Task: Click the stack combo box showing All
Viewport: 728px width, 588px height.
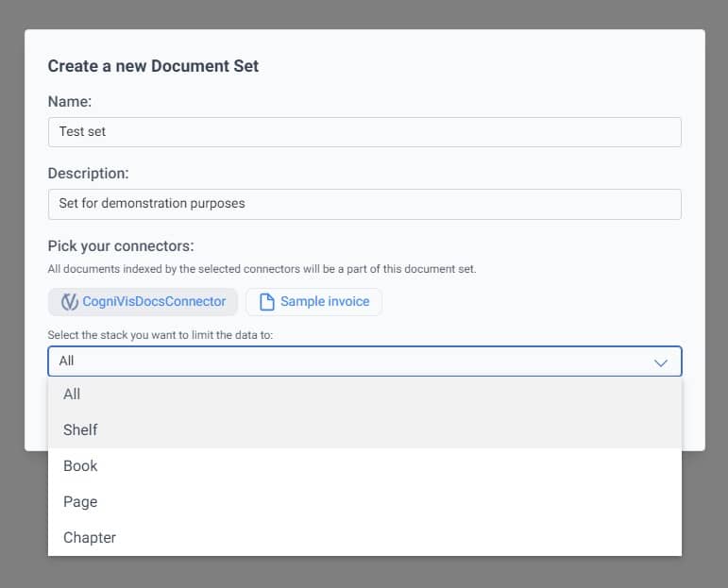Action: 349,361
